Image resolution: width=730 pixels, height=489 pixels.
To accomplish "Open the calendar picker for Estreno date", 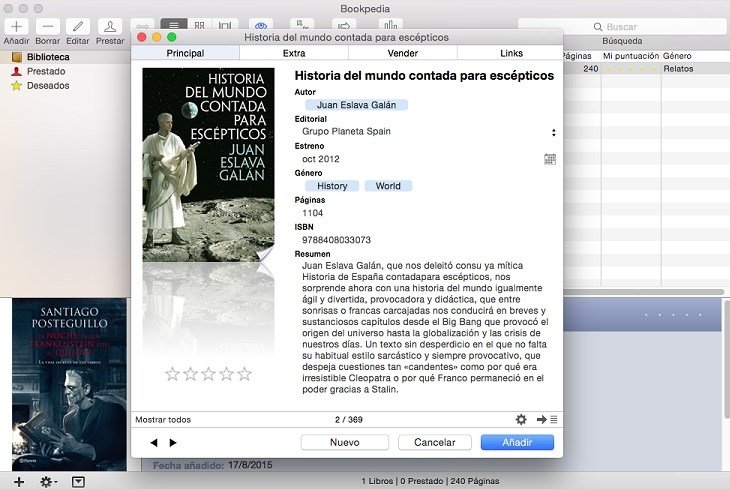I will click(550, 159).
